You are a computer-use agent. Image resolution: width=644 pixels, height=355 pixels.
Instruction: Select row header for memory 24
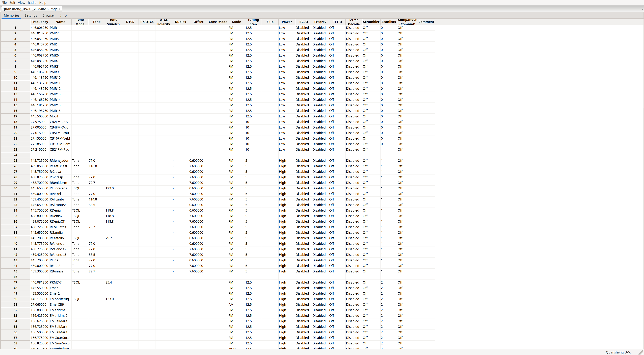pyautogui.click(x=15, y=155)
